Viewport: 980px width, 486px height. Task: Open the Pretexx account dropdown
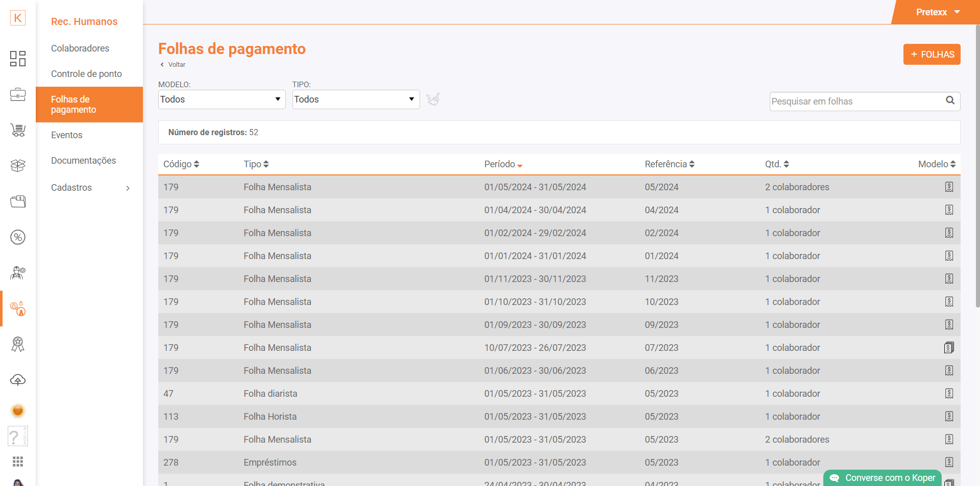(937, 12)
